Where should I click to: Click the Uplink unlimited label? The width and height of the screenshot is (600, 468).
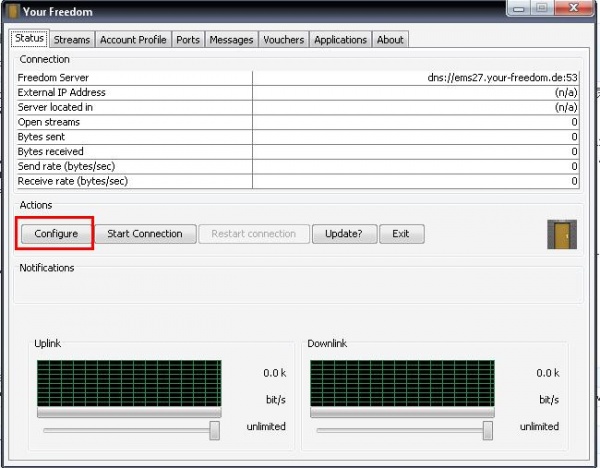click(x=266, y=426)
